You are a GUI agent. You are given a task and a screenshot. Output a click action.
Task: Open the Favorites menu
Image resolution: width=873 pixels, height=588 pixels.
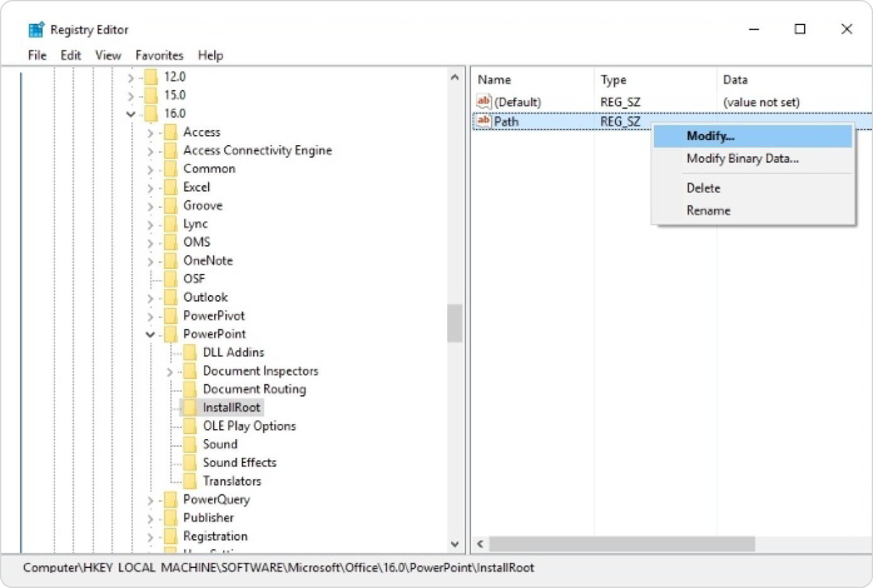[x=160, y=55]
